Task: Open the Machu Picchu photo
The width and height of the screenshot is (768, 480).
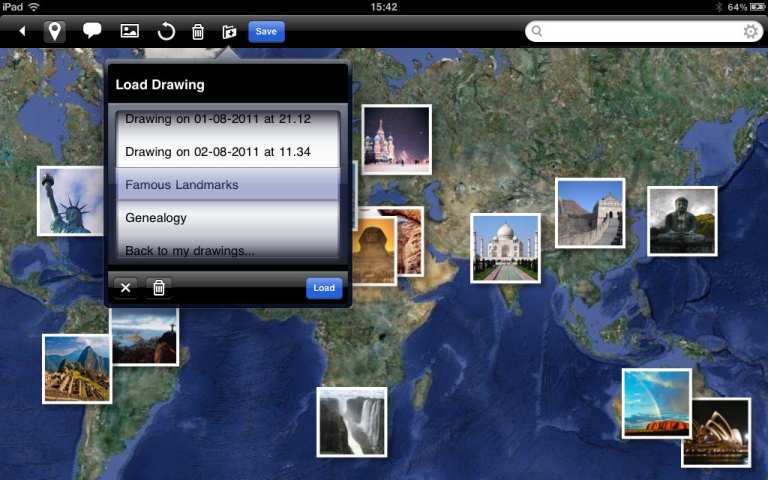Action: tap(77, 369)
